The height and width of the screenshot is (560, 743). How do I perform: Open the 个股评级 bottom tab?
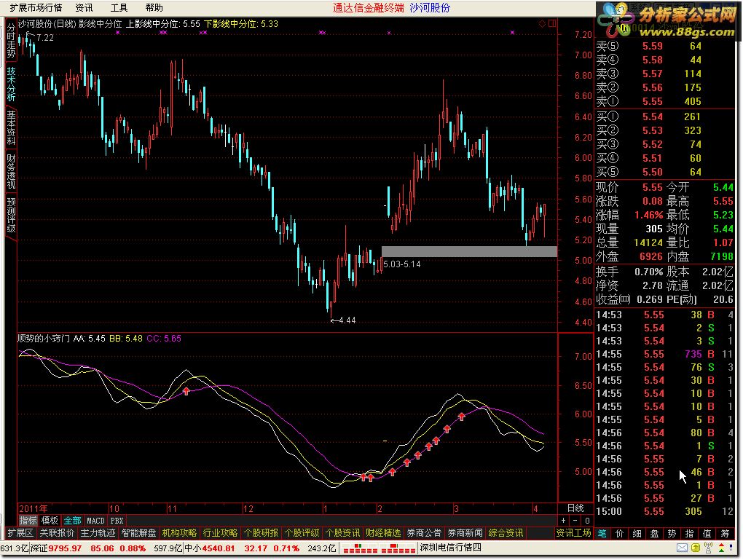point(302,533)
